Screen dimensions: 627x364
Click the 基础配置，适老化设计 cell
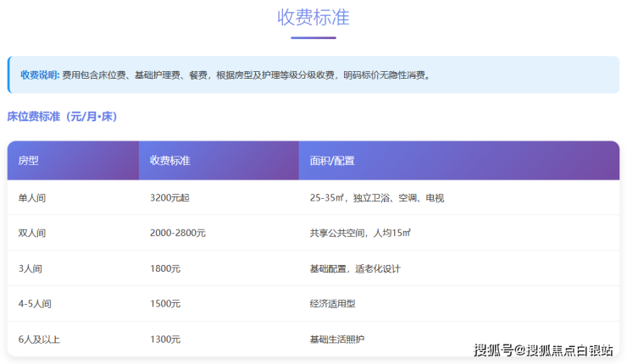click(355, 268)
